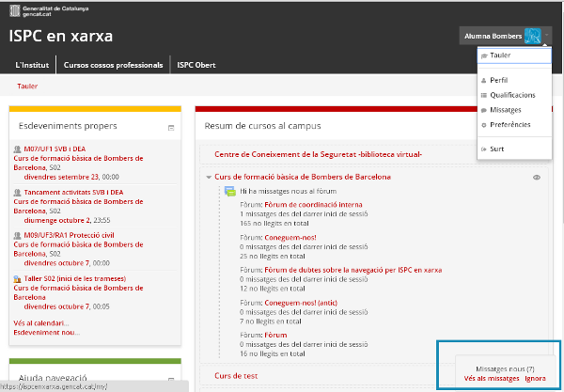Click the forum messages speech bubble icon
This screenshot has height=392, width=564.
pos(229,191)
